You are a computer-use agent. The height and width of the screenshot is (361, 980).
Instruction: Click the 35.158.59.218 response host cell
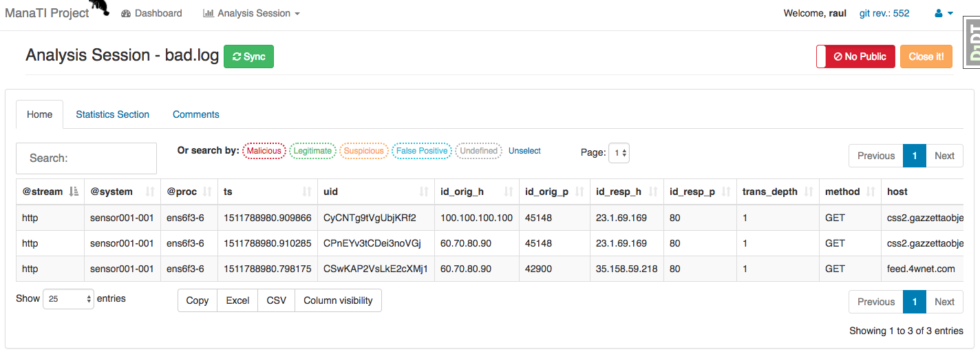coord(627,269)
